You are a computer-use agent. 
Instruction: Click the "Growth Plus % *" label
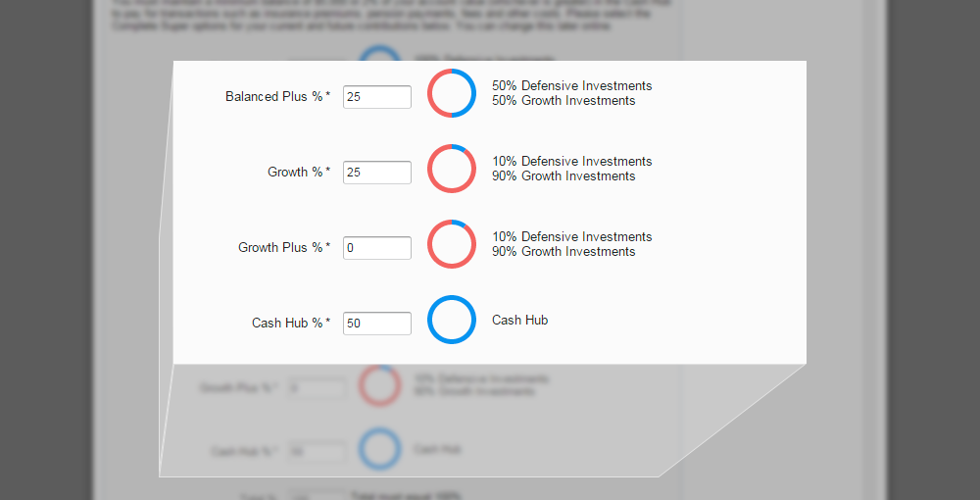[284, 248]
